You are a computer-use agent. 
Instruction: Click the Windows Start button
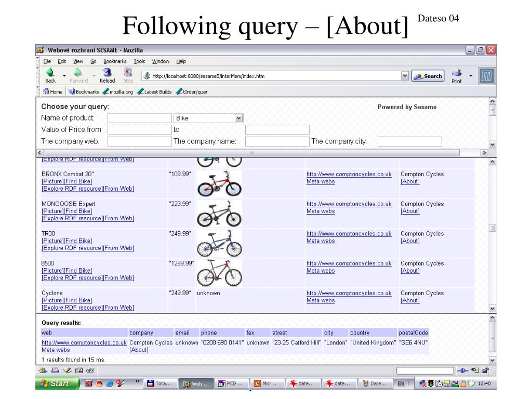pos(57,383)
